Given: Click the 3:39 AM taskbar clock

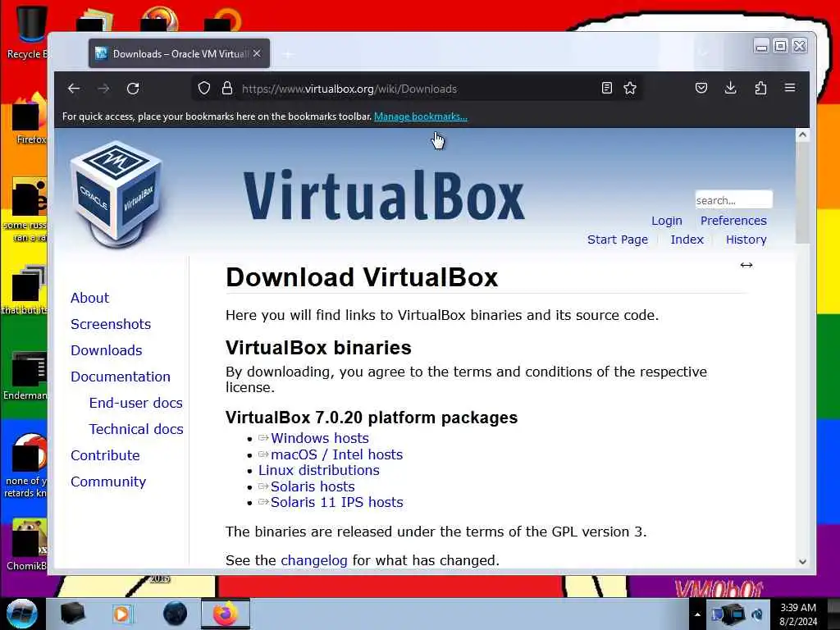Looking at the screenshot, I should pos(797,614).
